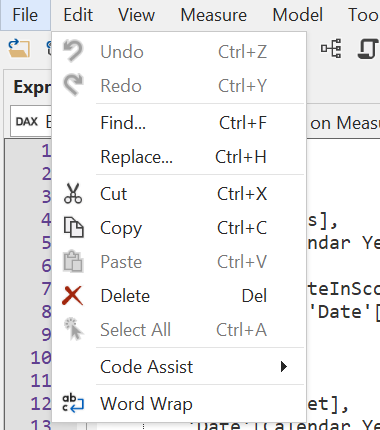Viewport: 380px width, 430px height.
Task: Open the Model menu
Action: tap(297, 15)
